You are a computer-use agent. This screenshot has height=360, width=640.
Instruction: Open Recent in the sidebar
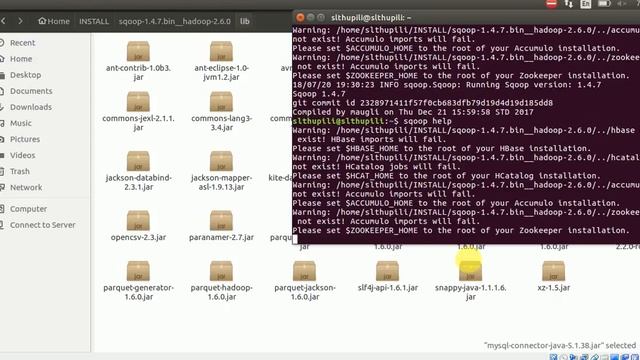pos(22,43)
